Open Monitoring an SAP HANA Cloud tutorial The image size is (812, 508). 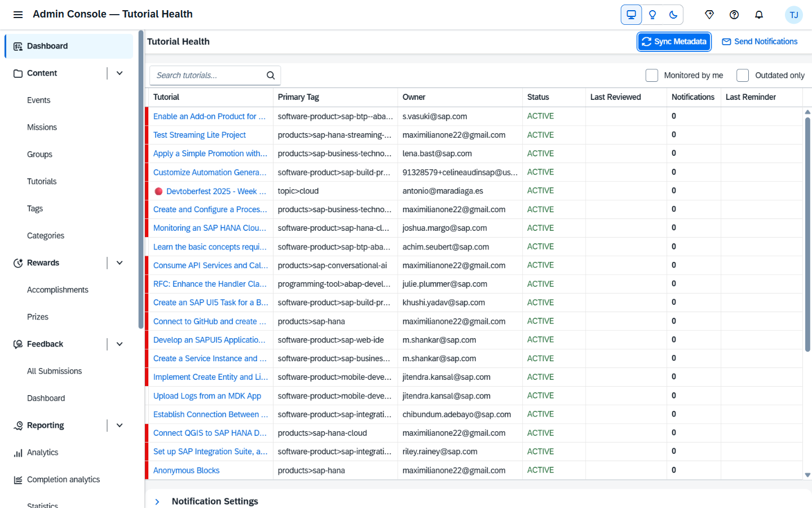[210, 228]
